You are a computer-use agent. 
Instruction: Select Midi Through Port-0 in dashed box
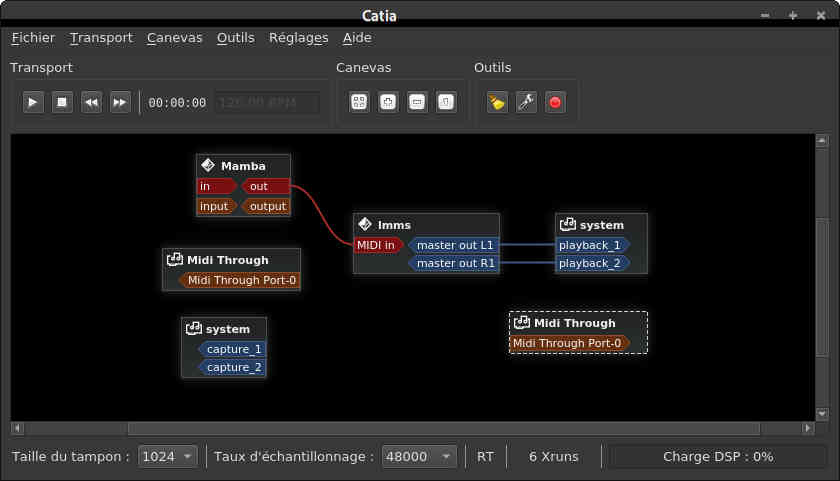tap(570, 343)
